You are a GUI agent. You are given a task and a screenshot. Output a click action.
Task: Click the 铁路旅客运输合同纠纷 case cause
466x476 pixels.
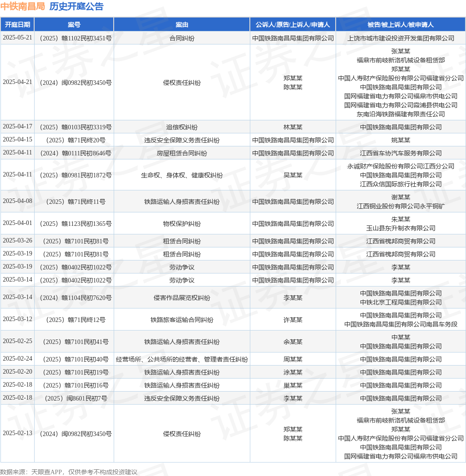pos(182,320)
